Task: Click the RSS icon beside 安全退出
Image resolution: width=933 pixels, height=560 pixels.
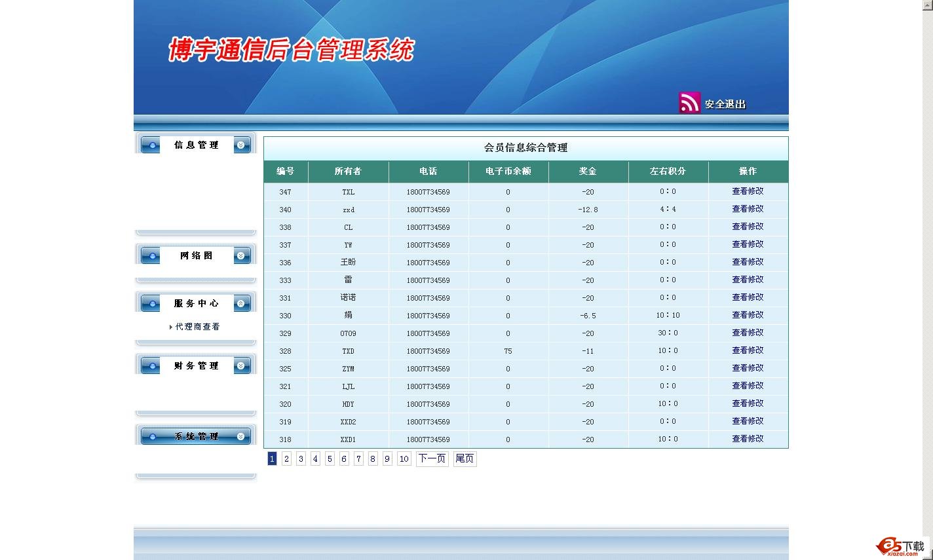Action: [689, 103]
